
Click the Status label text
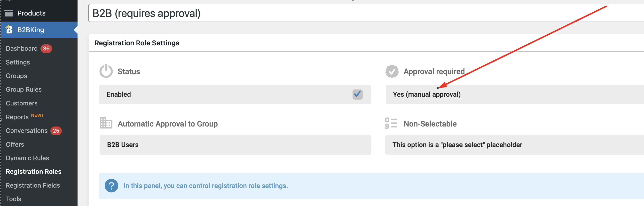pyautogui.click(x=129, y=71)
